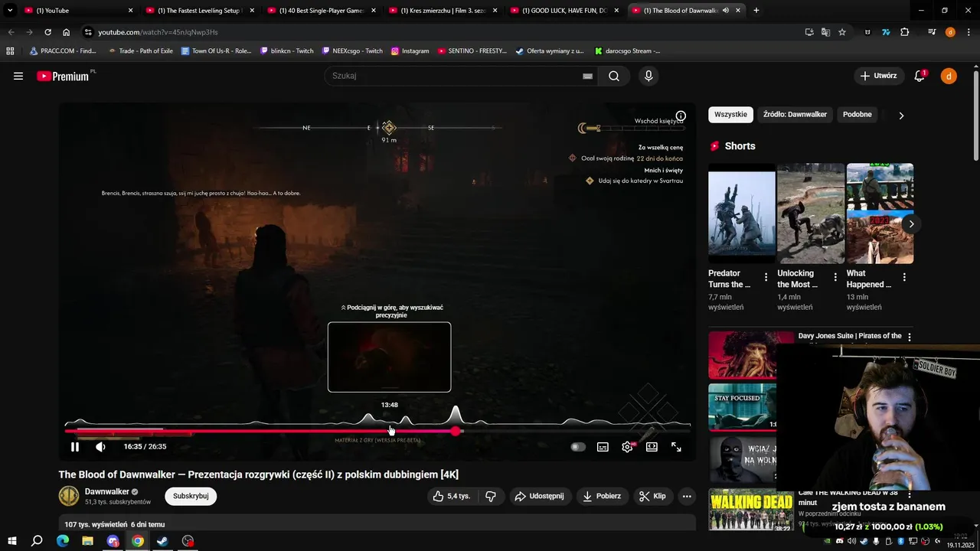This screenshot has height=551, width=980.
Task: Open options for Unlocking the Most short
Action: 835,277
